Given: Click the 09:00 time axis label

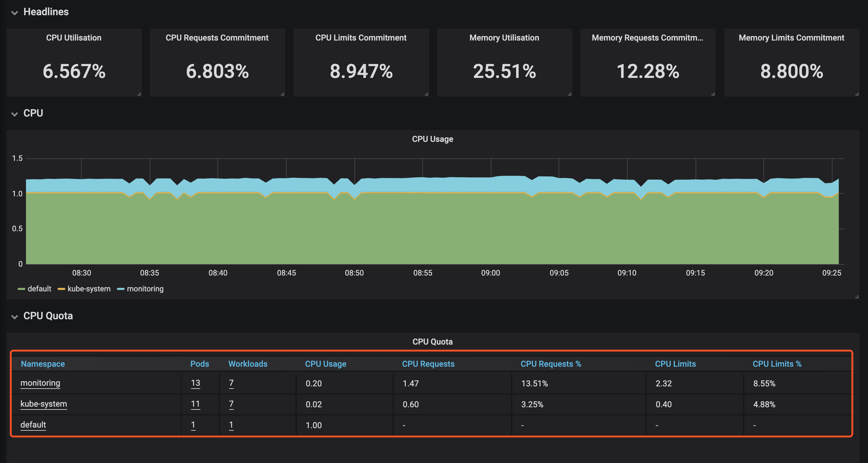Looking at the screenshot, I should [491, 273].
